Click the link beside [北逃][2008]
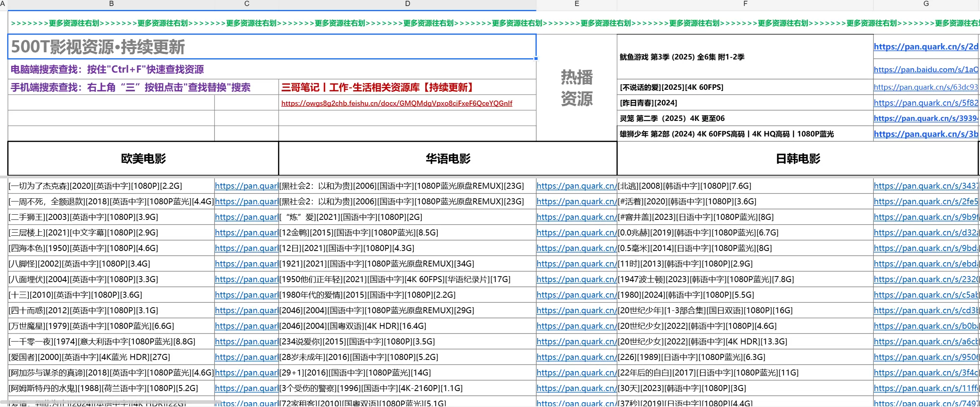 tap(926, 186)
